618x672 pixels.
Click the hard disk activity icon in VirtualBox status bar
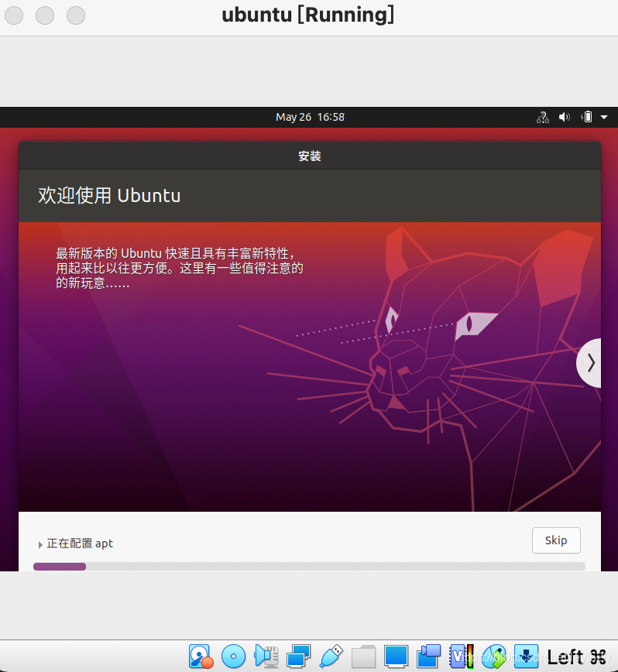[201, 657]
